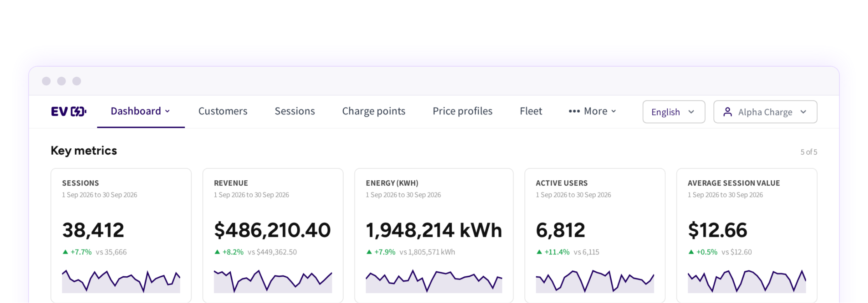The image size is (868, 303).
Task: Go to the Customers tab
Action: pyautogui.click(x=223, y=111)
